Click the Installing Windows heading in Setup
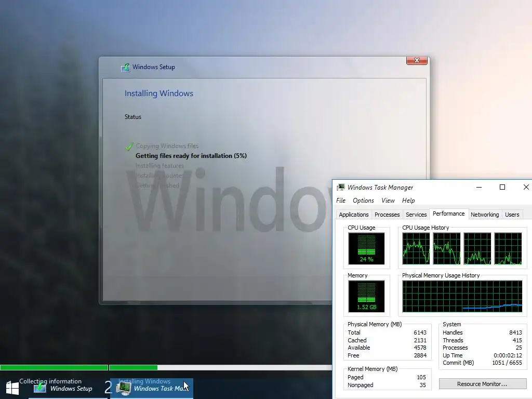The height and width of the screenshot is (399, 532). click(x=159, y=94)
